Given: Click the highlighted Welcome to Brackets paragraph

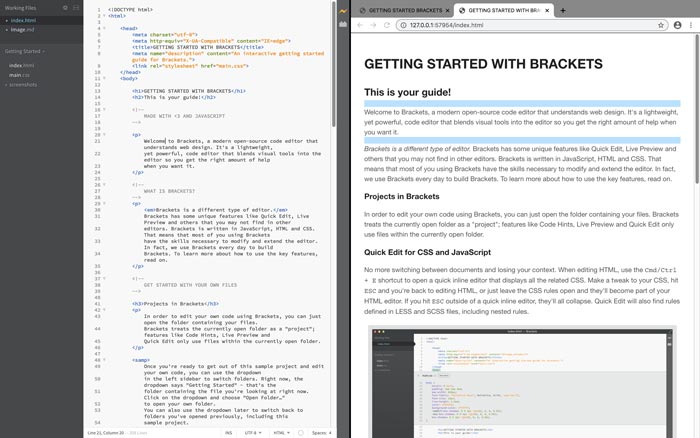Looking at the screenshot, I should 521,122.
